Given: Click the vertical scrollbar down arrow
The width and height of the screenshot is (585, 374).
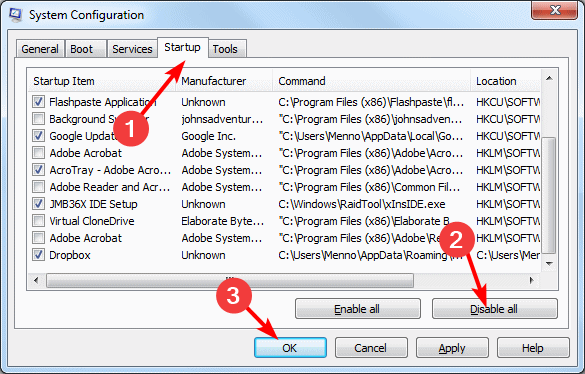Looking at the screenshot, I should pyautogui.click(x=549, y=264).
